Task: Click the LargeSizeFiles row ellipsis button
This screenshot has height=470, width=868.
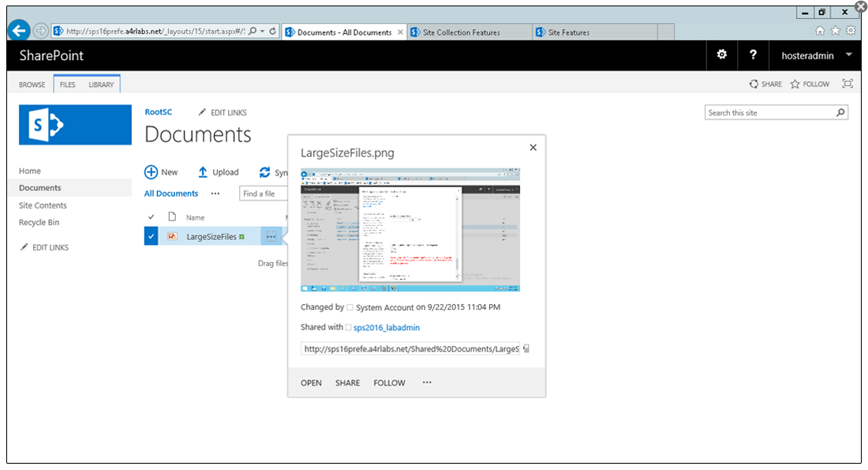Action: (271, 237)
